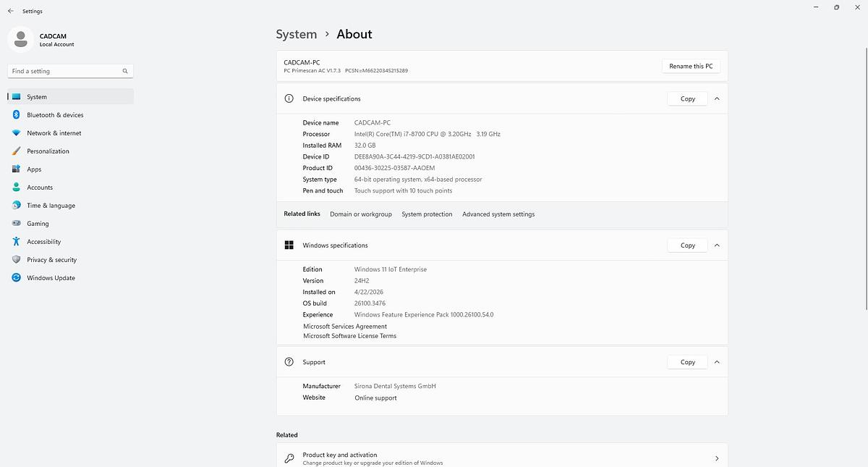868x467 pixels.
Task: Click the Rename this PC button
Action: 690,66
